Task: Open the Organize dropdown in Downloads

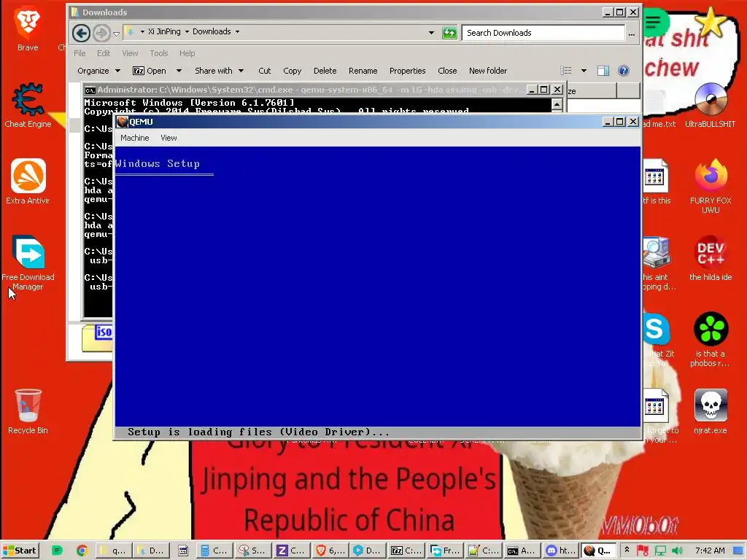Action: pos(98,71)
